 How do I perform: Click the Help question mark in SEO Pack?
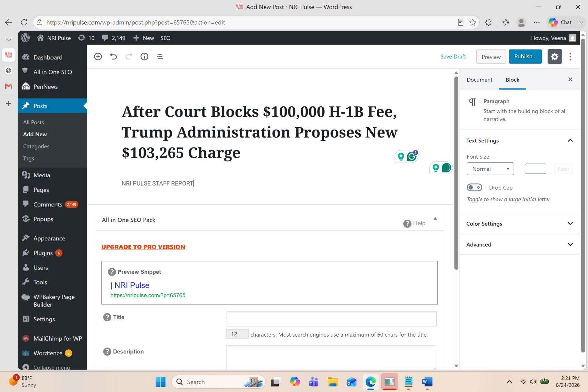click(407, 224)
